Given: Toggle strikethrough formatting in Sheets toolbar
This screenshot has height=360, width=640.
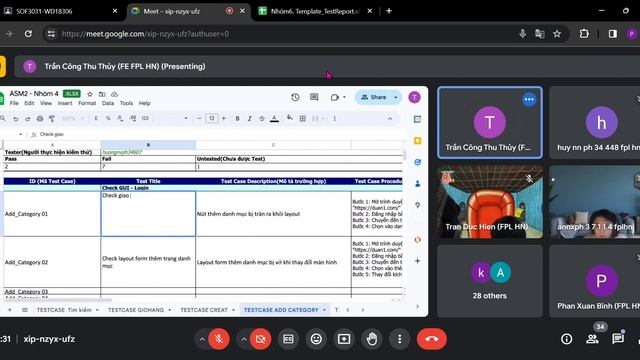Looking at the screenshot, I should pyautogui.click(x=262, y=118).
